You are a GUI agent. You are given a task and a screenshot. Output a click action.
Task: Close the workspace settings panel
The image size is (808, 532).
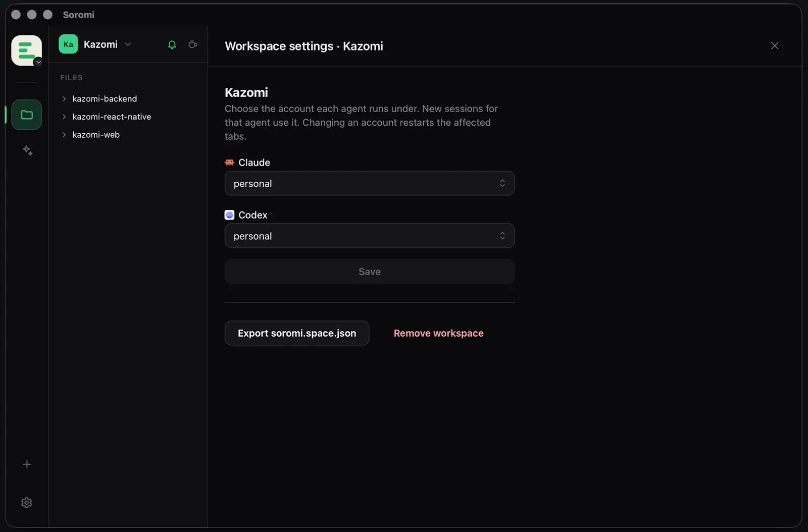pyautogui.click(x=775, y=46)
